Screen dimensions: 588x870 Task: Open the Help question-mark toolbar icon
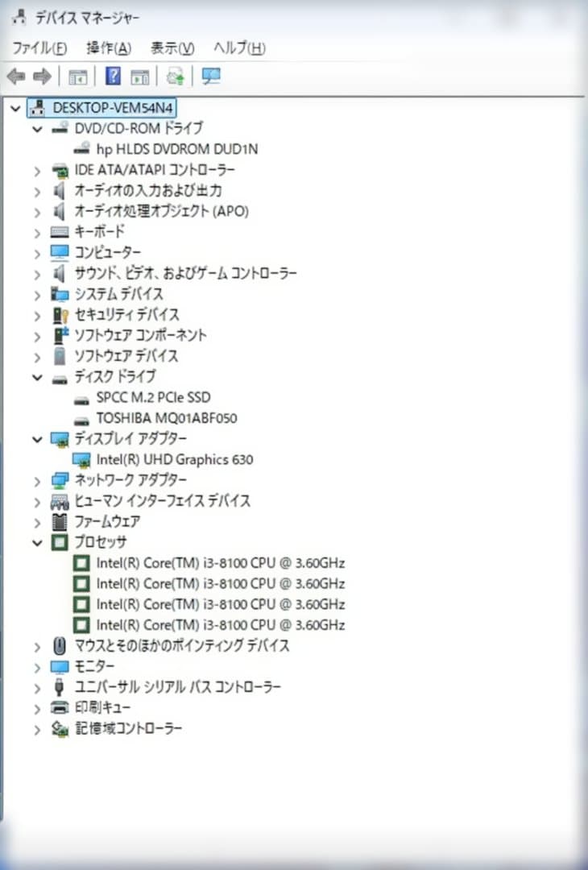(113, 76)
